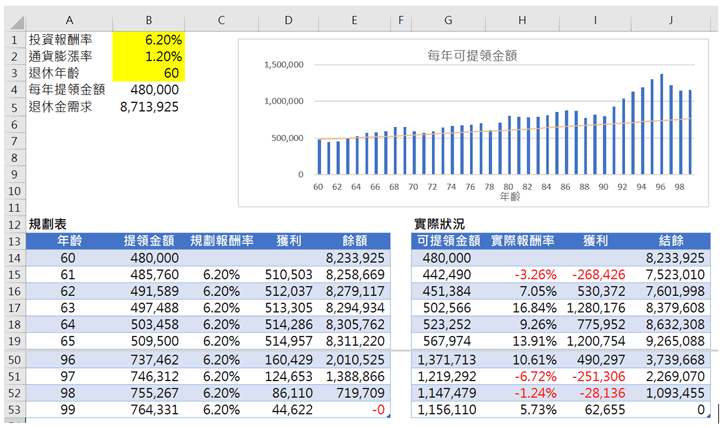This screenshot has height=428, width=720.
Task: Select the 規劃表 heading cell
Action: (x=49, y=224)
